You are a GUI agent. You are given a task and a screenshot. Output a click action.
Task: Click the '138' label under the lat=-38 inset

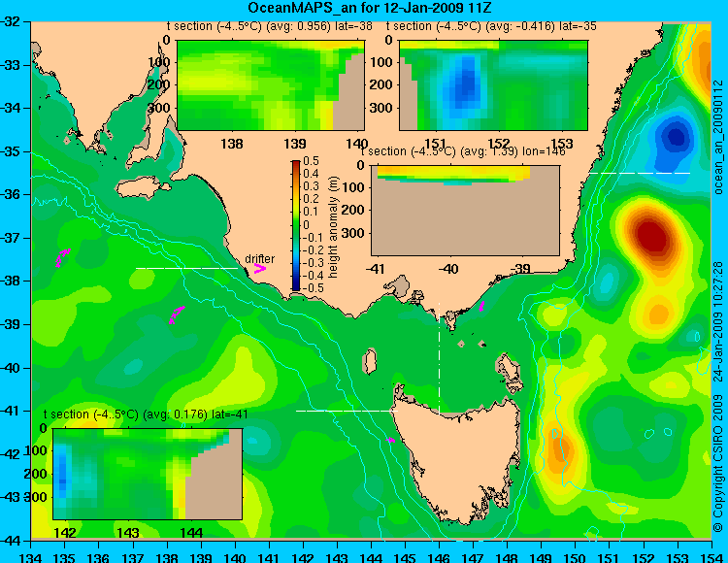232,144
